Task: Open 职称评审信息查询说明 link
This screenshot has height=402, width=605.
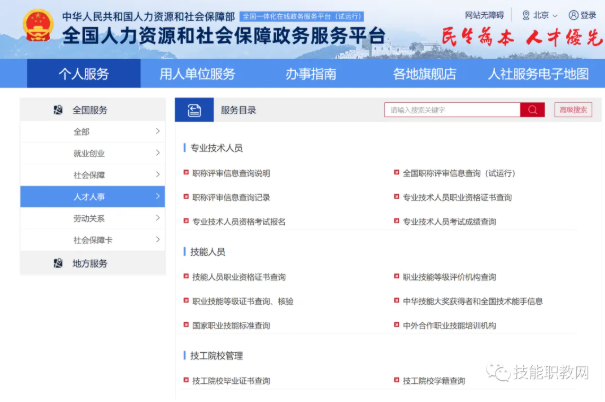Action: coord(231,173)
